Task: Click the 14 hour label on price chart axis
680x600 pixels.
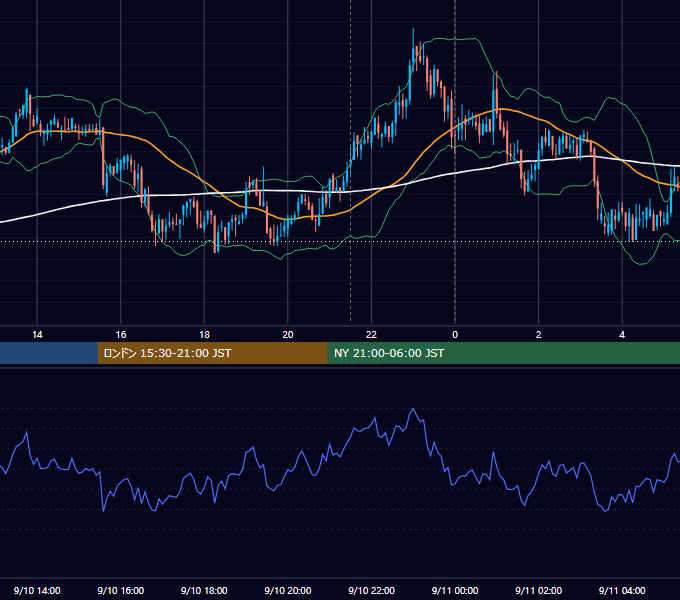Action: click(x=37, y=335)
